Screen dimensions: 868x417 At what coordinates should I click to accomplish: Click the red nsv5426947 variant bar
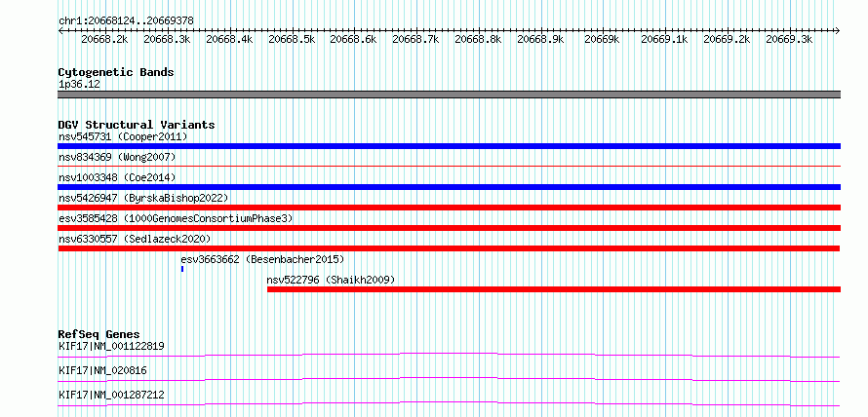tap(449, 208)
